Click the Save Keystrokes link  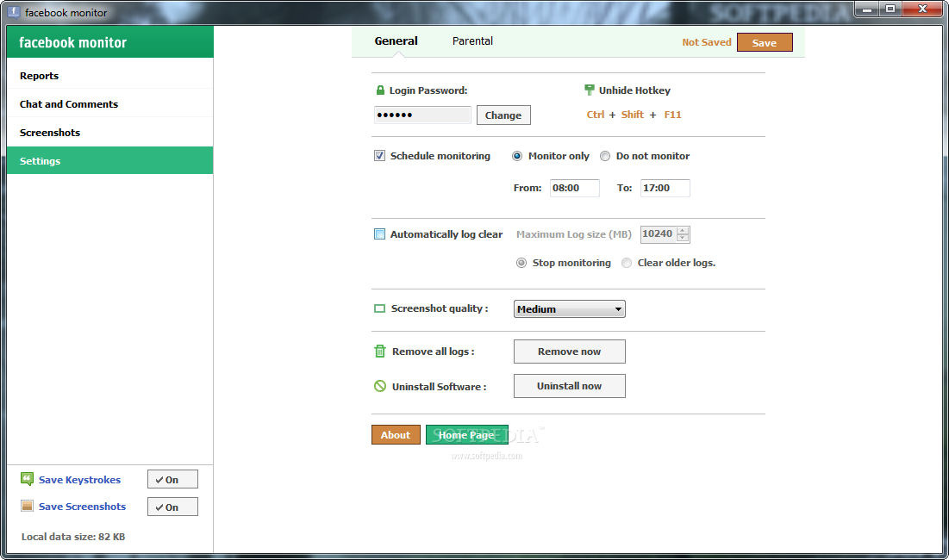tap(80, 480)
